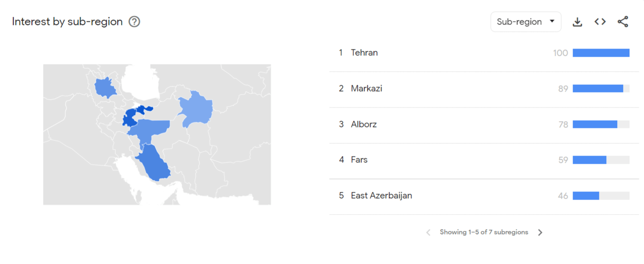Open the help icon beside Interest by sub-region
Screen dimensions: 644x264
134,22
